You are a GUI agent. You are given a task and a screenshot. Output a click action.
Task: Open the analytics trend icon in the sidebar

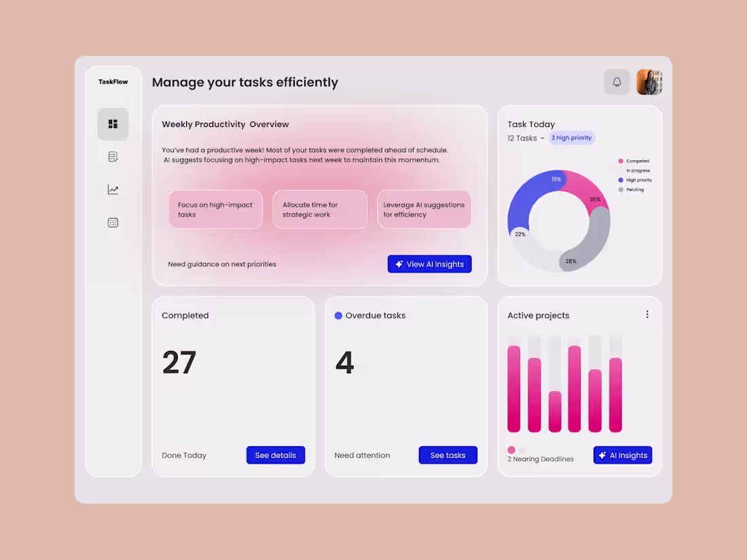point(113,189)
